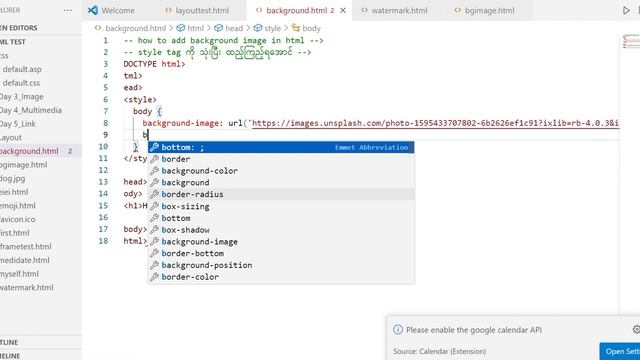This screenshot has height=360, width=640.
Task: Expand the Timeline section
Action: pos(41,356)
